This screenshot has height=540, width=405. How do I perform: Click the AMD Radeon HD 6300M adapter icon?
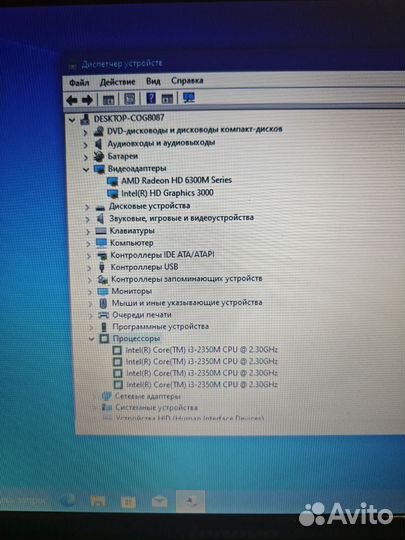tap(112, 181)
